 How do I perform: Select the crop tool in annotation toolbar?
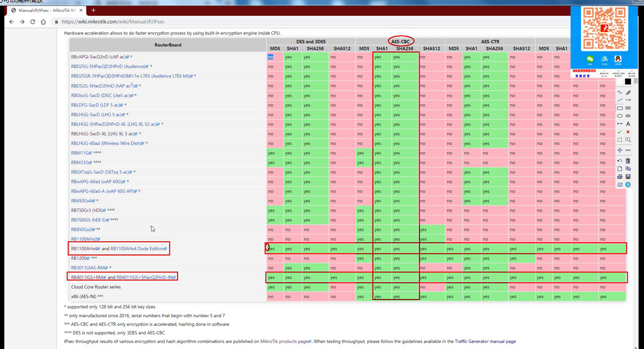point(620,140)
